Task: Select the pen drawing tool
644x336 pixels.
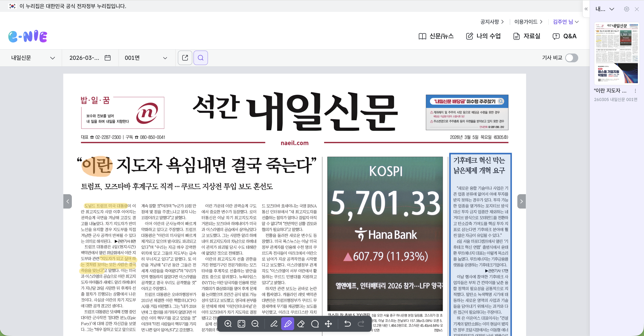Action: click(274, 324)
